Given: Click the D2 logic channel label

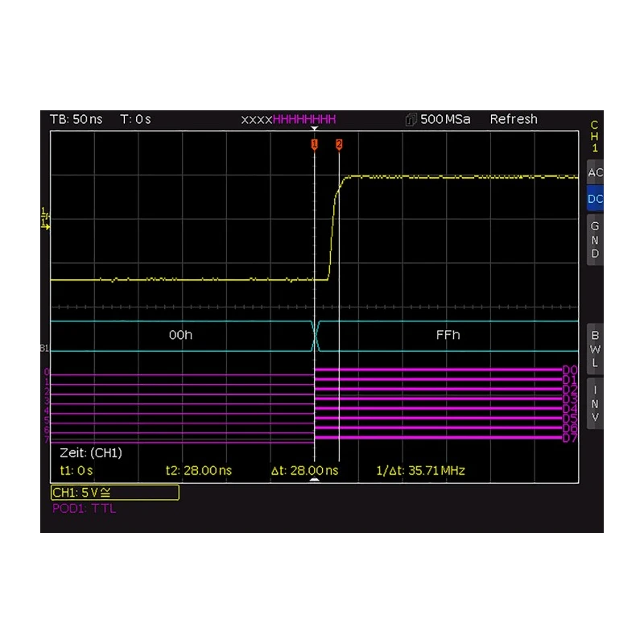Looking at the screenshot, I should tap(570, 390).
